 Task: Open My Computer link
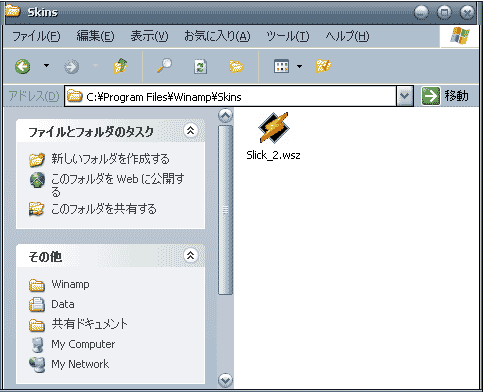click(83, 344)
